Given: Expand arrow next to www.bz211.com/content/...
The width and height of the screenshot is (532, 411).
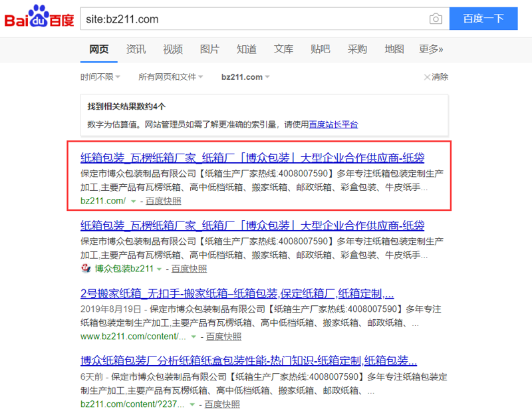Looking at the screenshot, I should 194,337.
